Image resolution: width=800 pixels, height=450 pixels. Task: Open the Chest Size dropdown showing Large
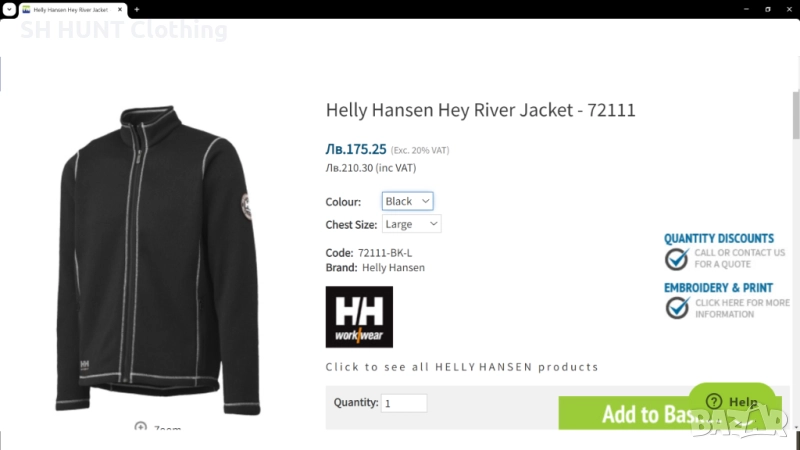point(411,224)
